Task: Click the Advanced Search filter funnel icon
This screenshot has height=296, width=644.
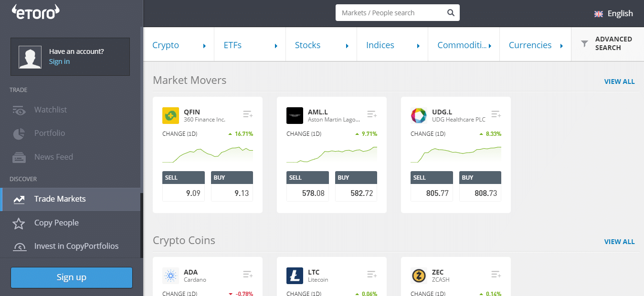Action: click(x=584, y=44)
